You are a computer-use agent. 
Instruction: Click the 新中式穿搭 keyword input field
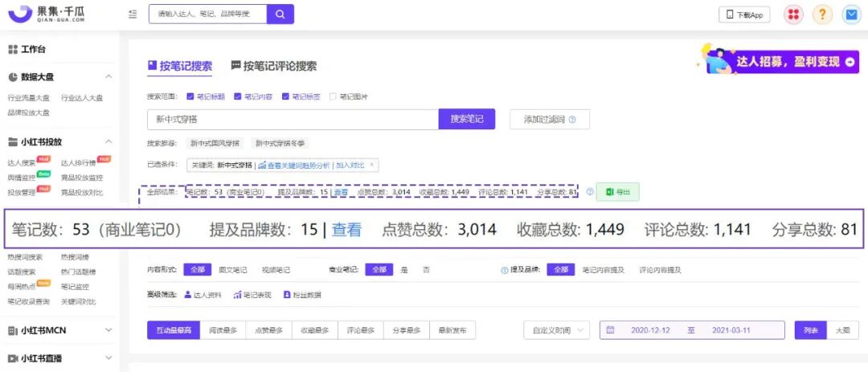[293, 119]
